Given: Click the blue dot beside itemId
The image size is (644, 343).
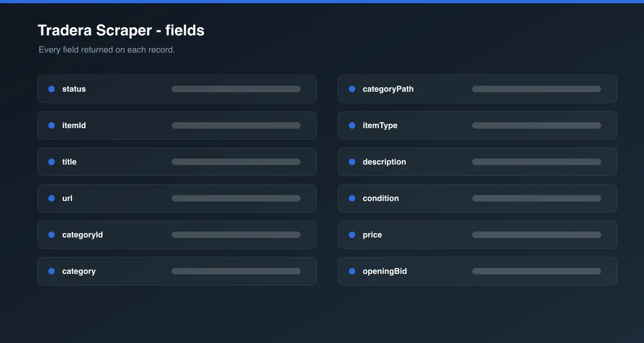Looking at the screenshot, I should [x=52, y=125].
